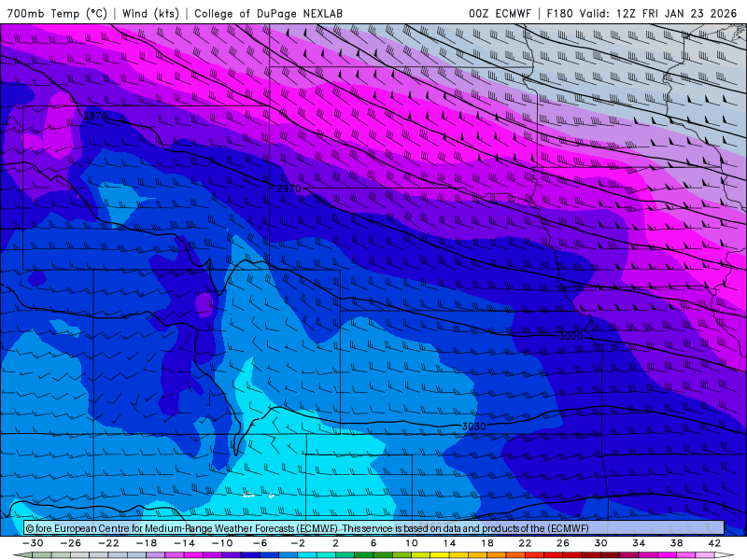Click the -22 colorbar scale label

click(108, 543)
